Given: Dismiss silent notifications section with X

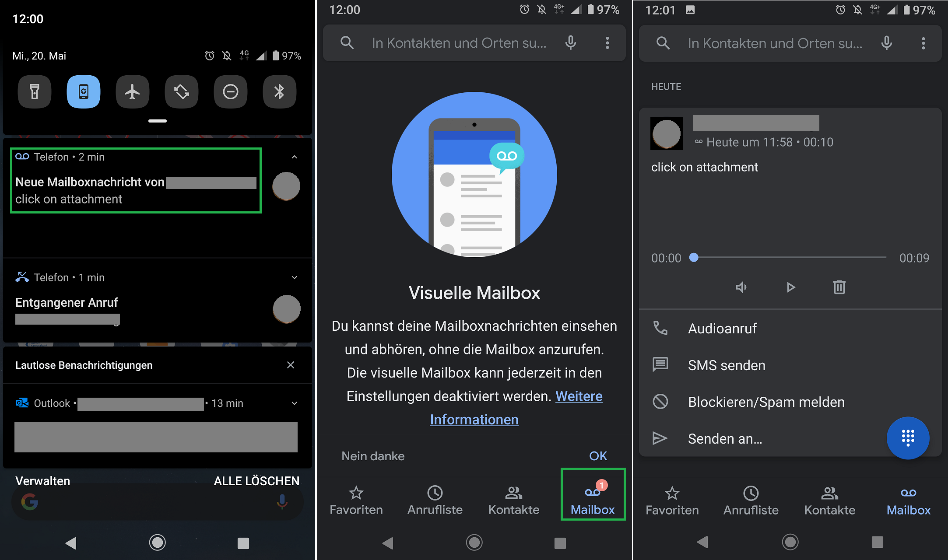Looking at the screenshot, I should 291,365.
